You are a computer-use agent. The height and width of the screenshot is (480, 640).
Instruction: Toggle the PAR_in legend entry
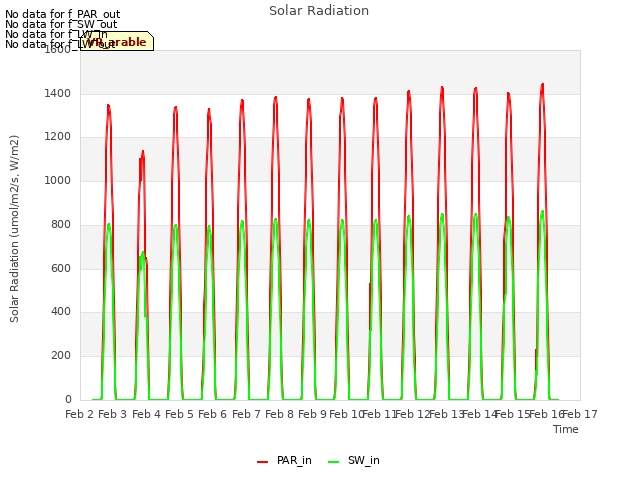[284, 461]
